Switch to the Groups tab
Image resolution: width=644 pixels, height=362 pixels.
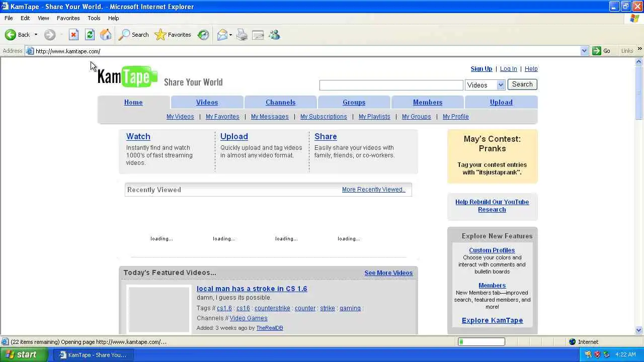click(x=354, y=102)
